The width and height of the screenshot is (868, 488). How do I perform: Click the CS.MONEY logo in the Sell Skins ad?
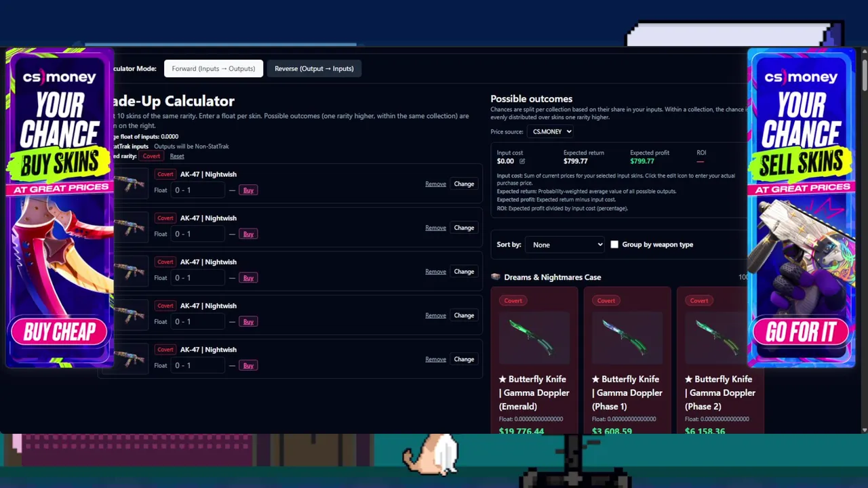click(x=801, y=77)
